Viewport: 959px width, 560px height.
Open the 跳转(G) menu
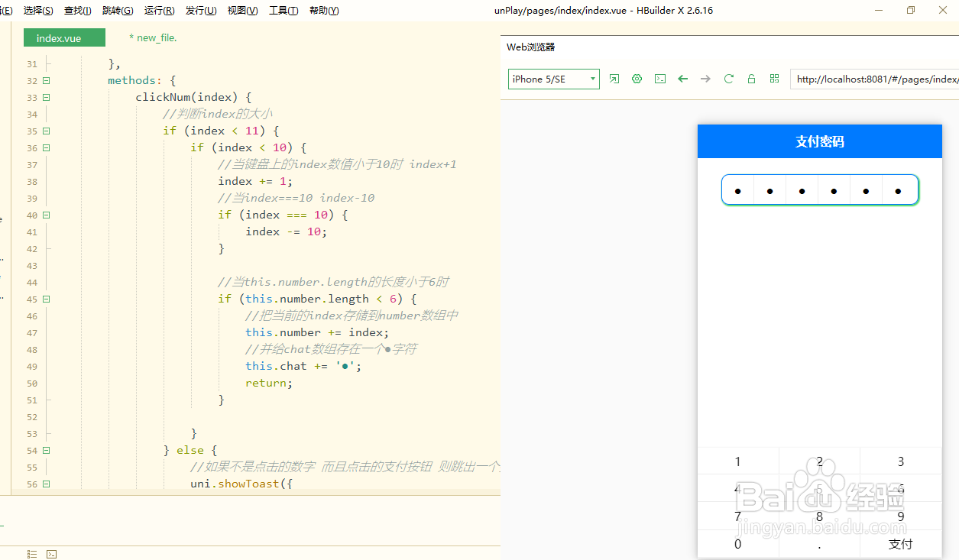(x=118, y=11)
